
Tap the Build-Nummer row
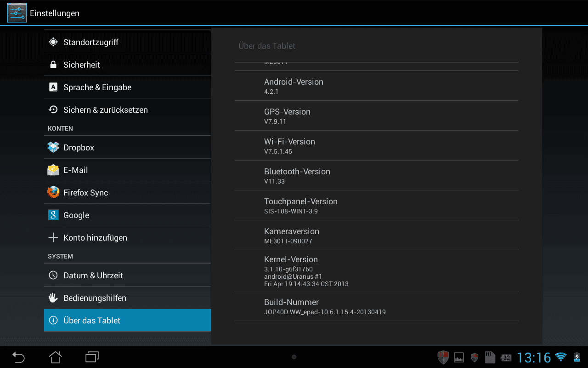tap(377, 306)
